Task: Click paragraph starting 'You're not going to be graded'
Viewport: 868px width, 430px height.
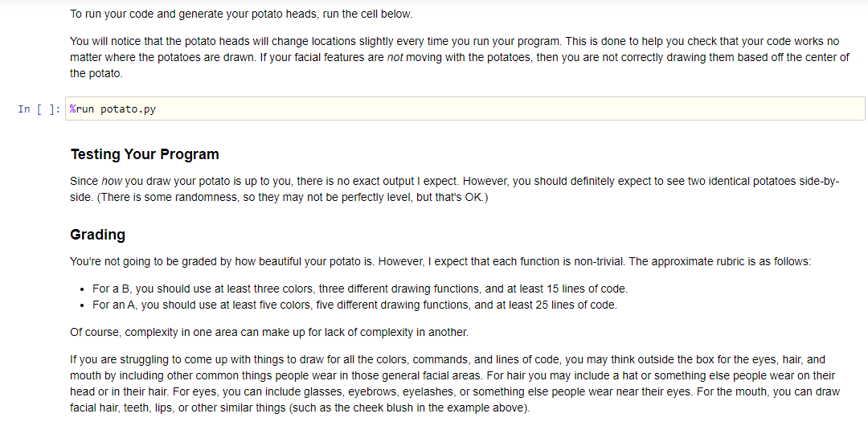Action: tap(440, 262)
